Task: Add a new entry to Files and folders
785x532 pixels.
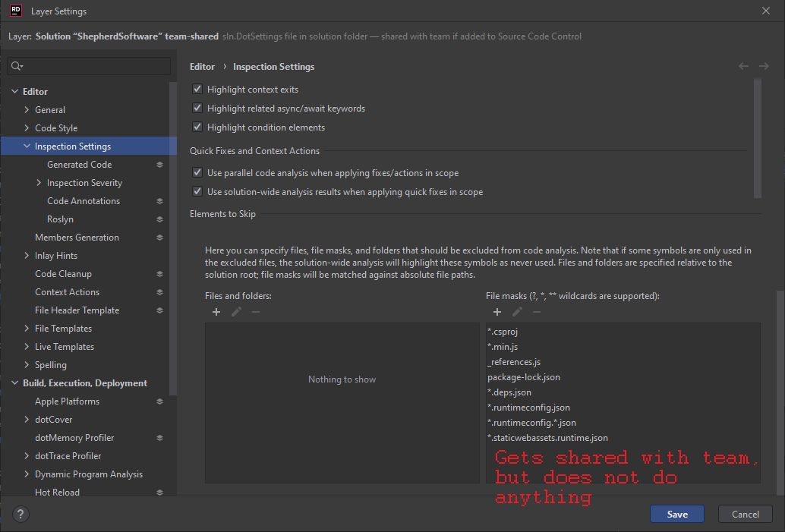Action: point(216,312)
